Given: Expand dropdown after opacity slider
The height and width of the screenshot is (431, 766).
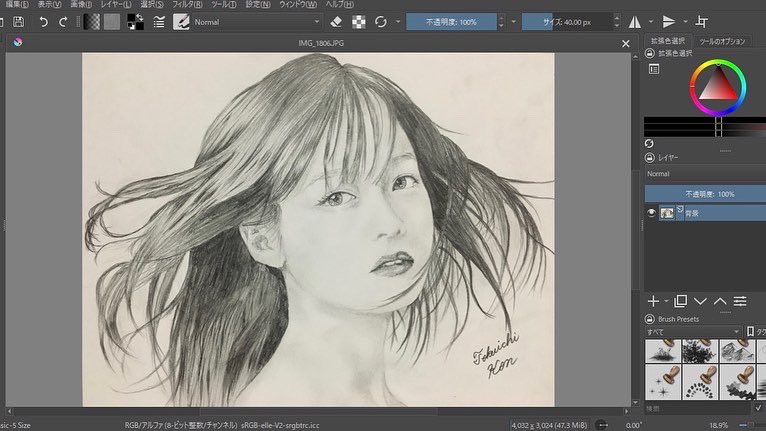Looking at the screenshot, I should (513, 22).
